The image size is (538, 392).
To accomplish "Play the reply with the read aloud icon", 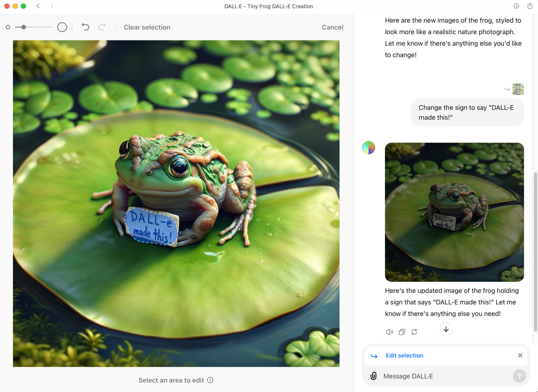I will tap(389, 332).
